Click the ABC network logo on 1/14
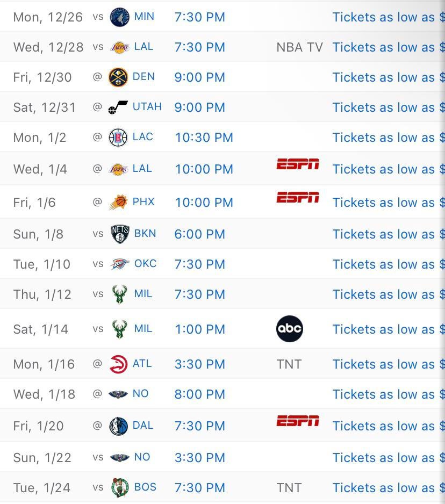445x504 pixels. point(289,329)
